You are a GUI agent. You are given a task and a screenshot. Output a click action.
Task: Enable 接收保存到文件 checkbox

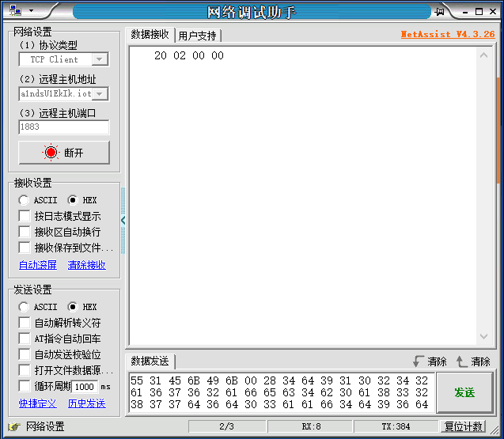point(25,248)
